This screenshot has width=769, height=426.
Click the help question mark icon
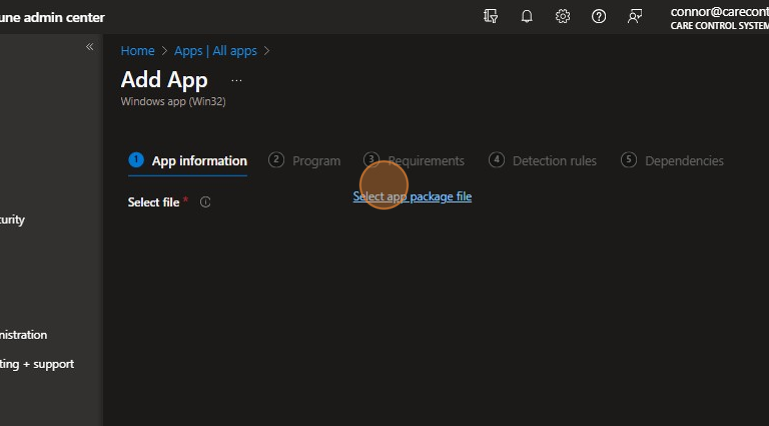(599, 17)
